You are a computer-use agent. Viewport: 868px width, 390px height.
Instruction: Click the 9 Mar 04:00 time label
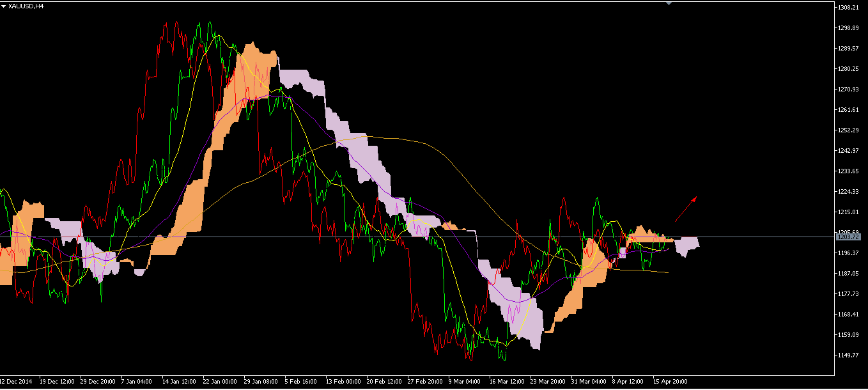click(x=465, y=381)
